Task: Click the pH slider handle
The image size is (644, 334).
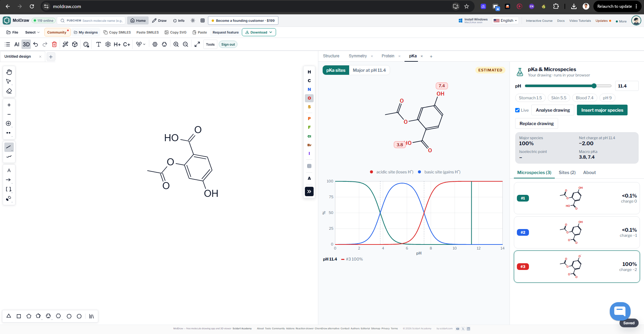Action: pyautogui.click(x=594, y=86)
